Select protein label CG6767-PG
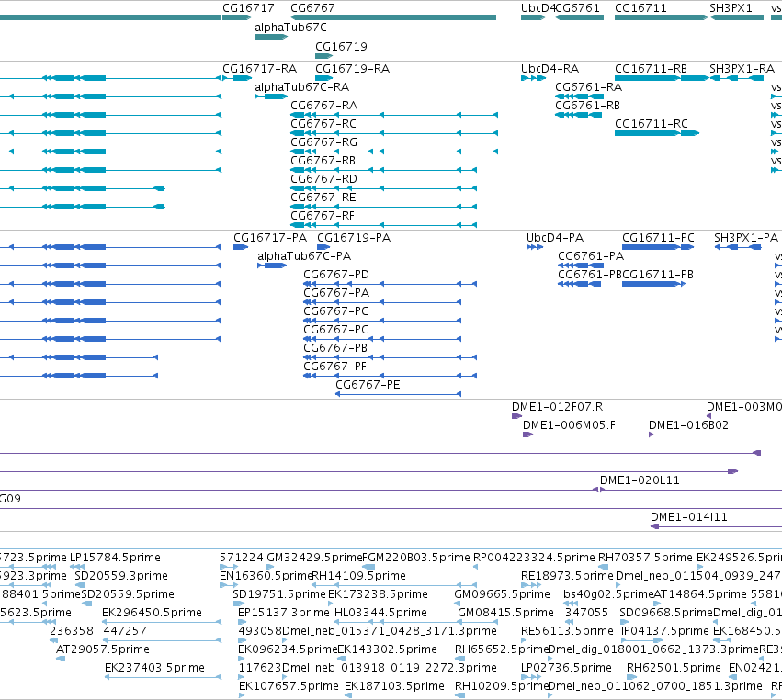 coord(336,330)
